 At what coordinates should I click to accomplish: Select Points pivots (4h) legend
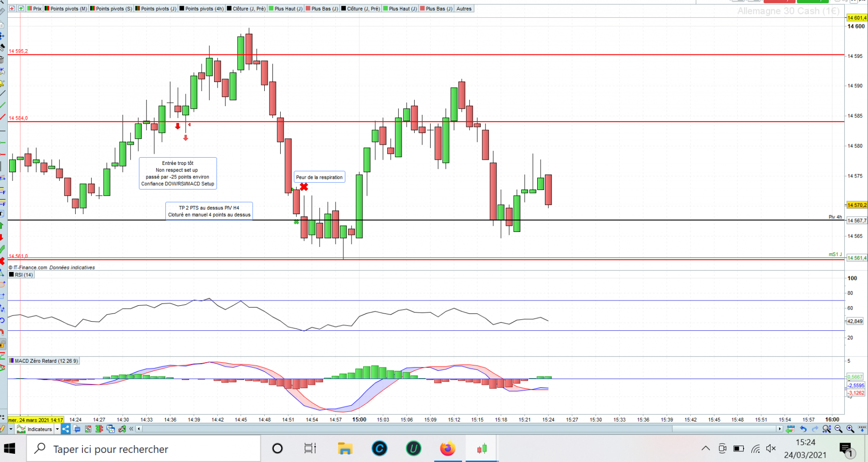[202, 9]
